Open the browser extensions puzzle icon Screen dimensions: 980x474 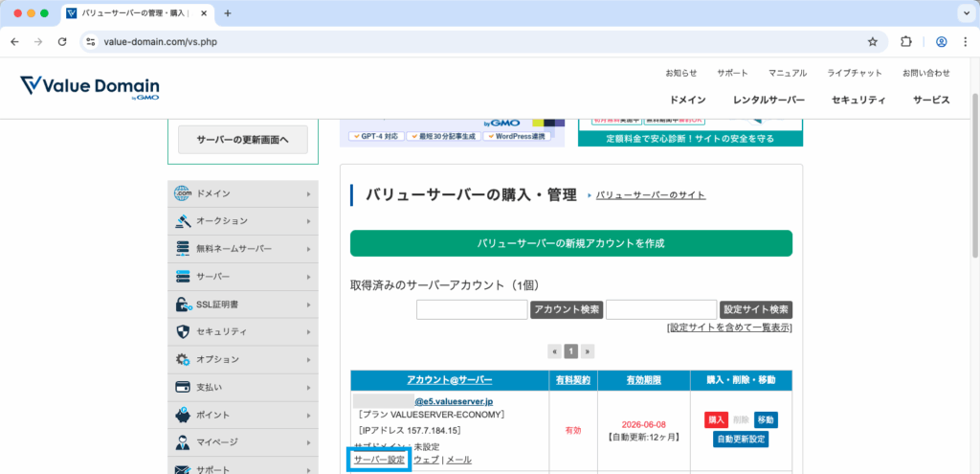pos(906,42)
